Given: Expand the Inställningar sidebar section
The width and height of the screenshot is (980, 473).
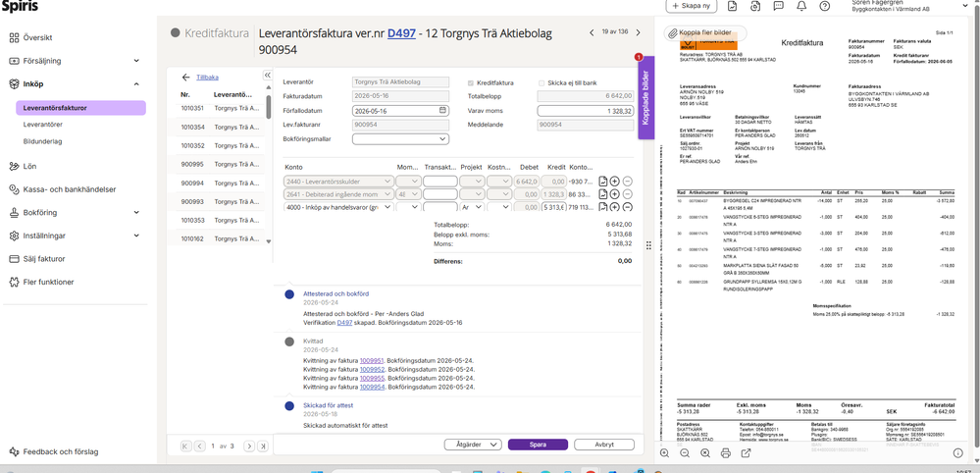Looking at the screenshot, I should 136,236.
